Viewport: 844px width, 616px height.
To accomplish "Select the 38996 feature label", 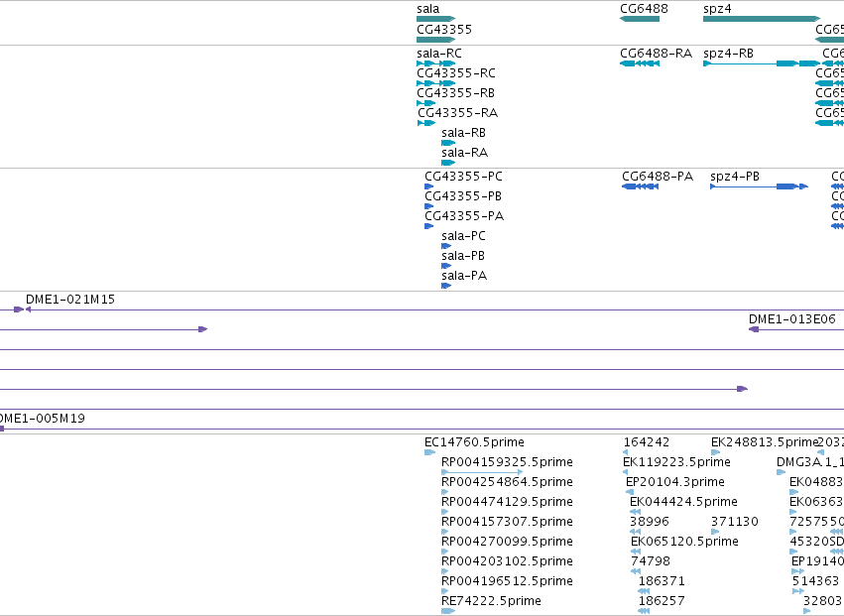I will point(650,523).
